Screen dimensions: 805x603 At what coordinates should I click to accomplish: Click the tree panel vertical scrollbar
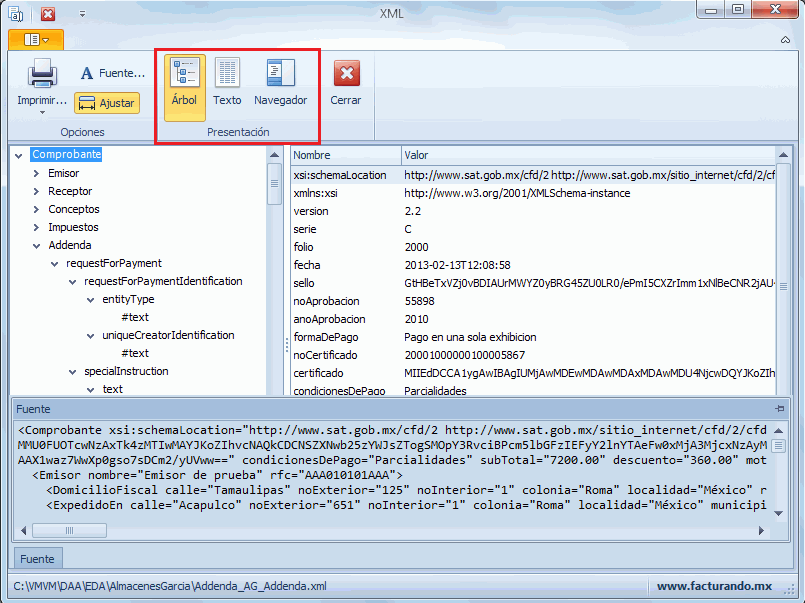point(274,270)
